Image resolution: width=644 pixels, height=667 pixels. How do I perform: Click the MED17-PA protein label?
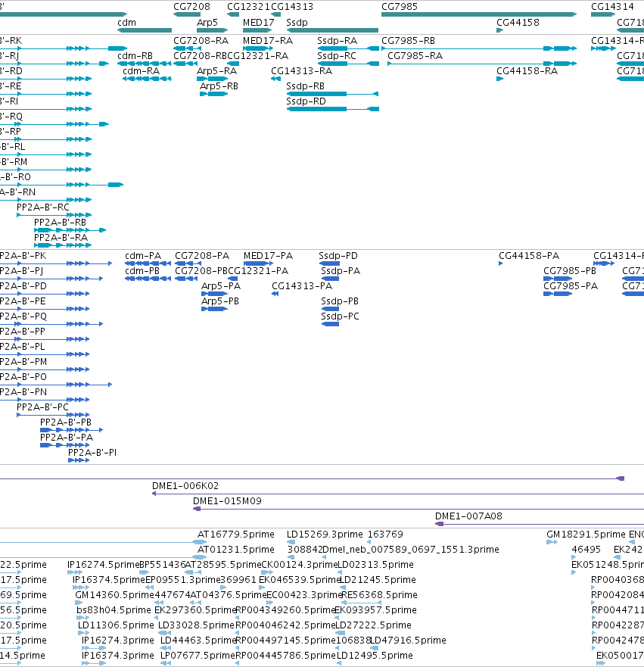268,256
